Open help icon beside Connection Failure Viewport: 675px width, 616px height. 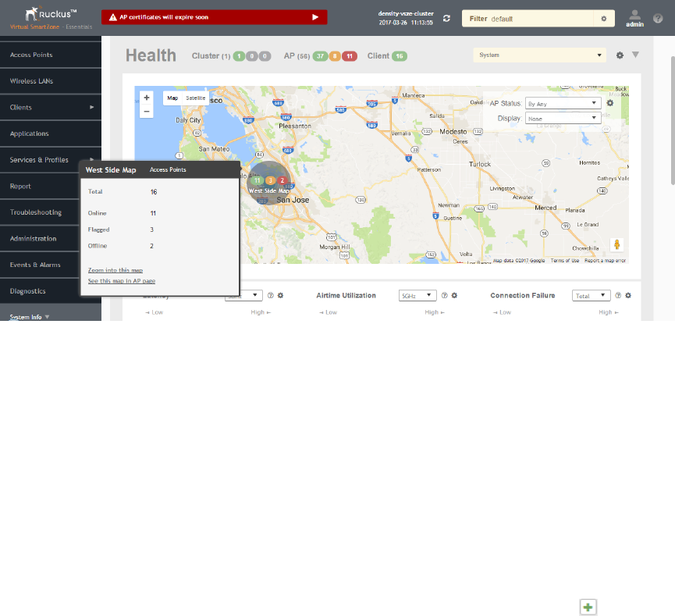pyautogui.click(x=618, y=295)
